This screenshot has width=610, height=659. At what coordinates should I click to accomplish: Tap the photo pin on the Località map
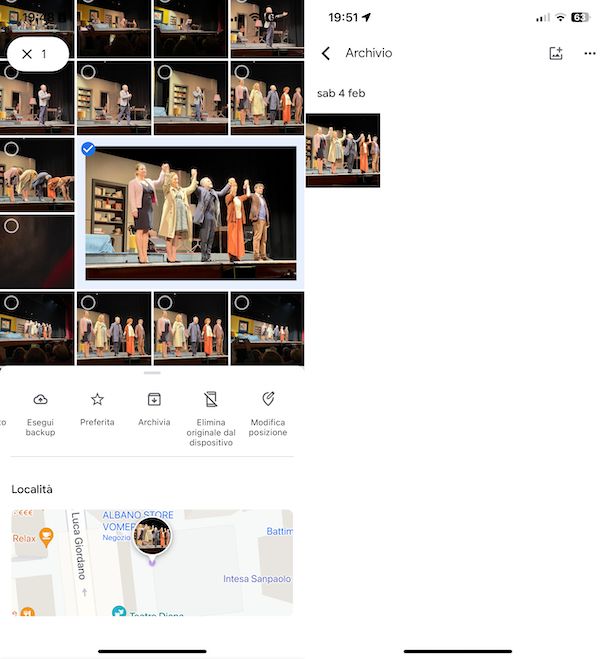coord(152,537)
